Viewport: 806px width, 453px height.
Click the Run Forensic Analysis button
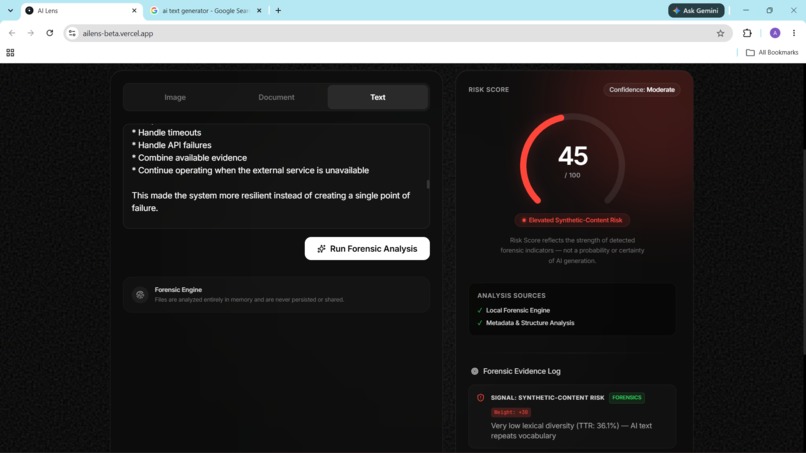[367, 248]
